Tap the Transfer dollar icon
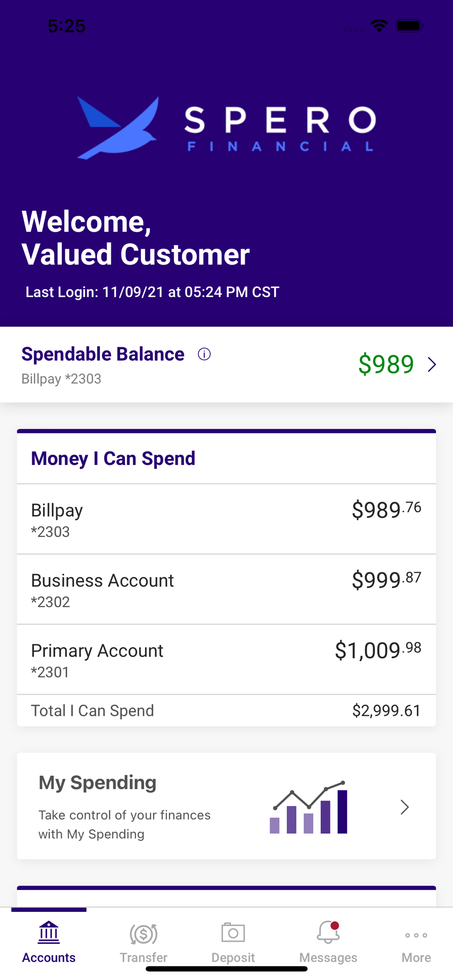Screen dimensions: 453x980 click(143, 934)
